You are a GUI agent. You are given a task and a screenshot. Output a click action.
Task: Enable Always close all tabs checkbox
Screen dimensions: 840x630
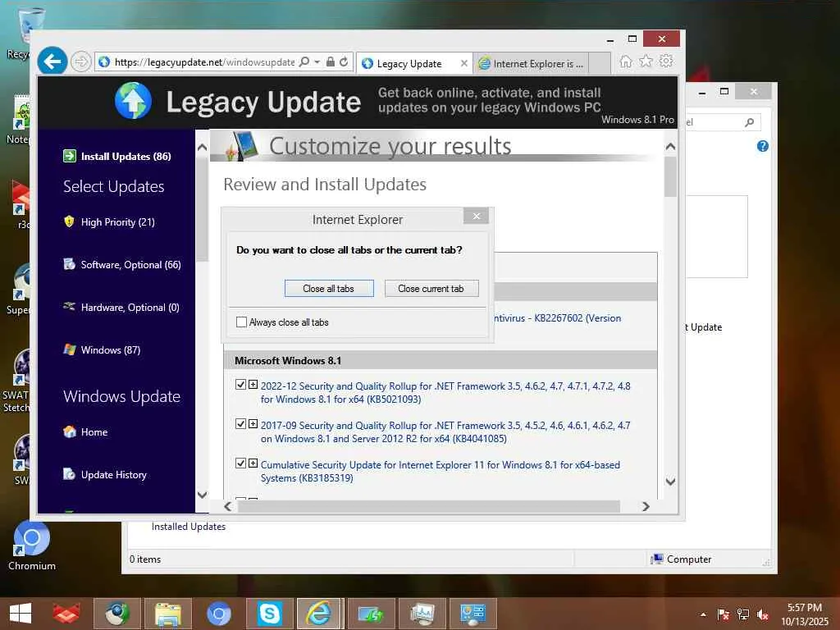pyautogui.click(x=242, y=322)
